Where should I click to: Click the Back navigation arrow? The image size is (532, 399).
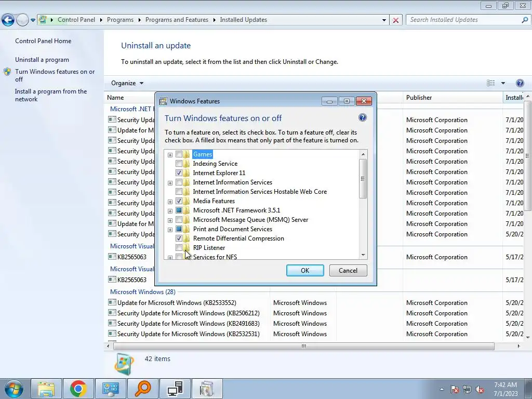pyautogui.click(x=8, y=20)
